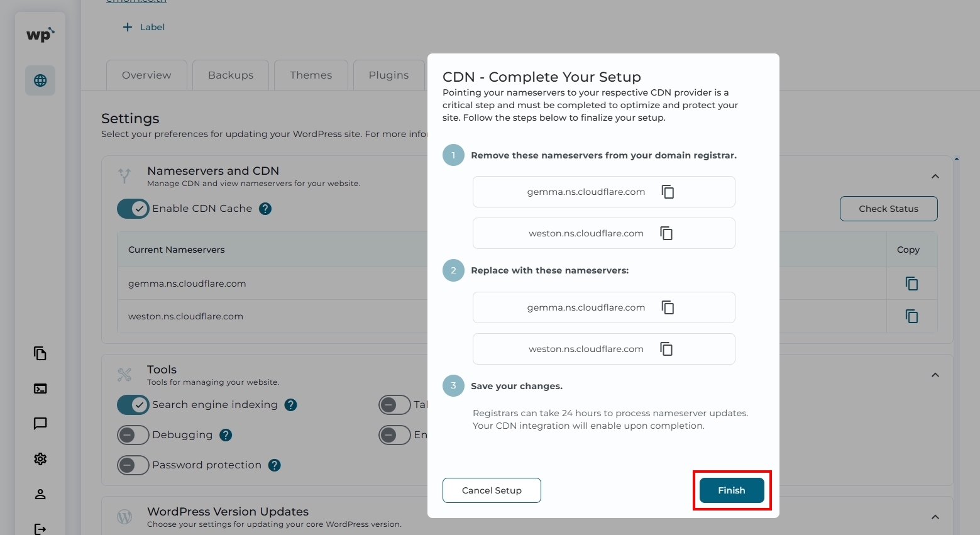This screenshot has width=980, height=535.
Task: Open the settings gear sidebar icon
Action: pos(40,459)
